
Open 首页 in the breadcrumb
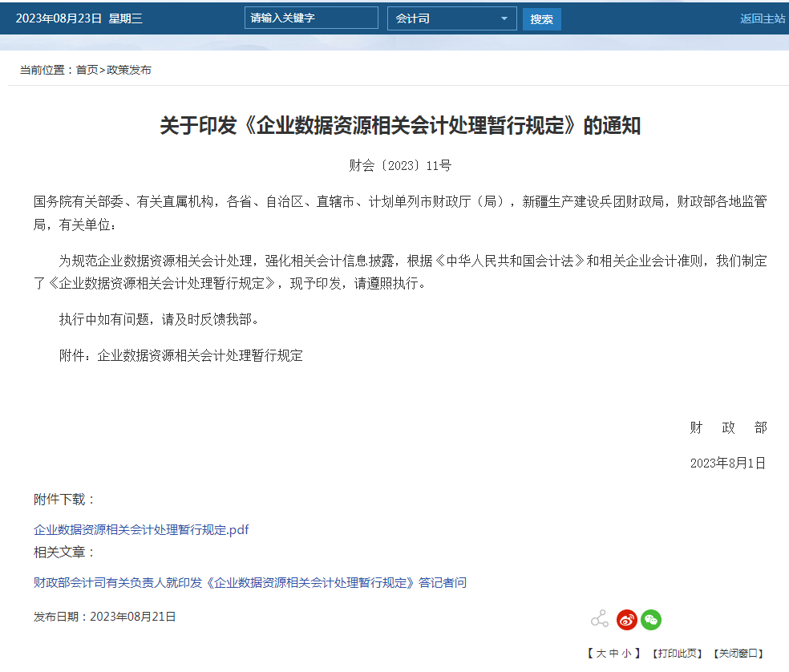pyautogui.click(x=87, y=70)
